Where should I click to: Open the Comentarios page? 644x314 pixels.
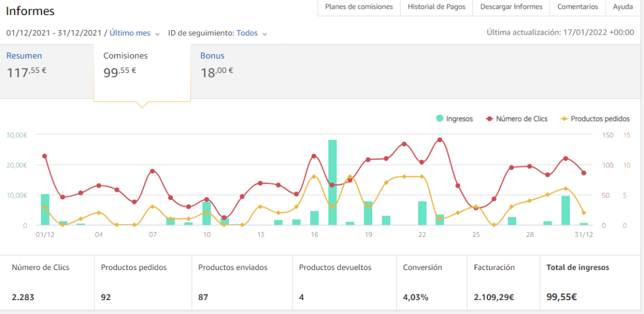pos(577,7)
